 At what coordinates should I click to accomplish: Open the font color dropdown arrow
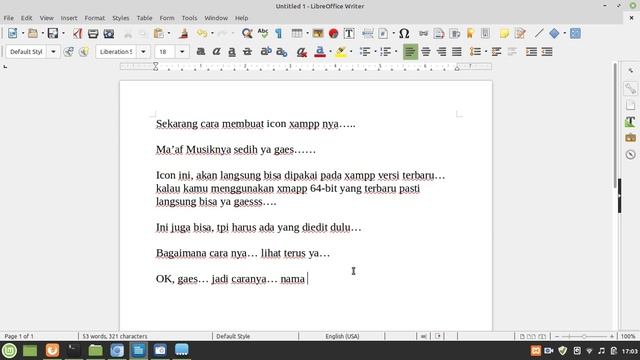330,52
